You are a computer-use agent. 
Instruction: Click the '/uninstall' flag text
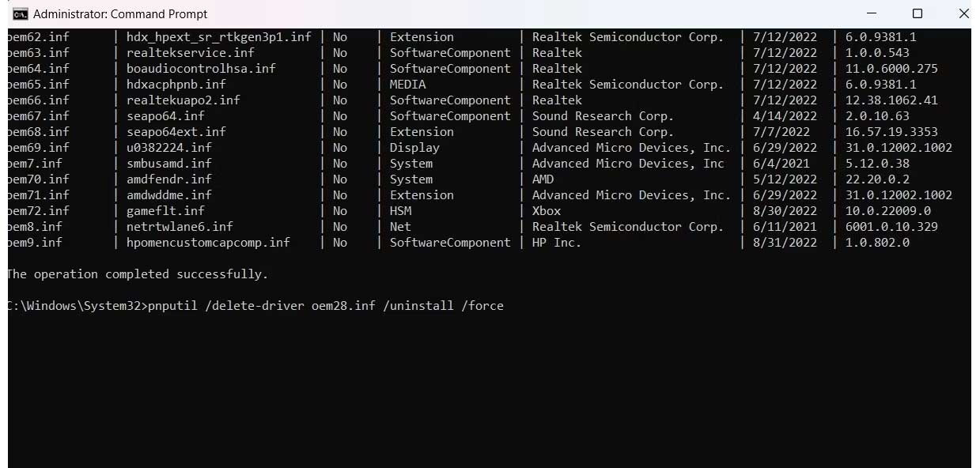tap(417, 305)
